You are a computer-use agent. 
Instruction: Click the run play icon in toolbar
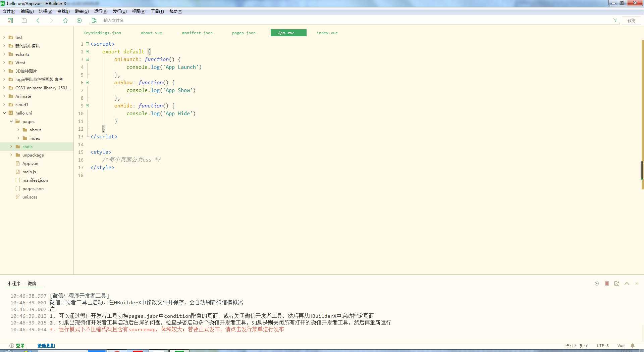[x=79, y=20]
